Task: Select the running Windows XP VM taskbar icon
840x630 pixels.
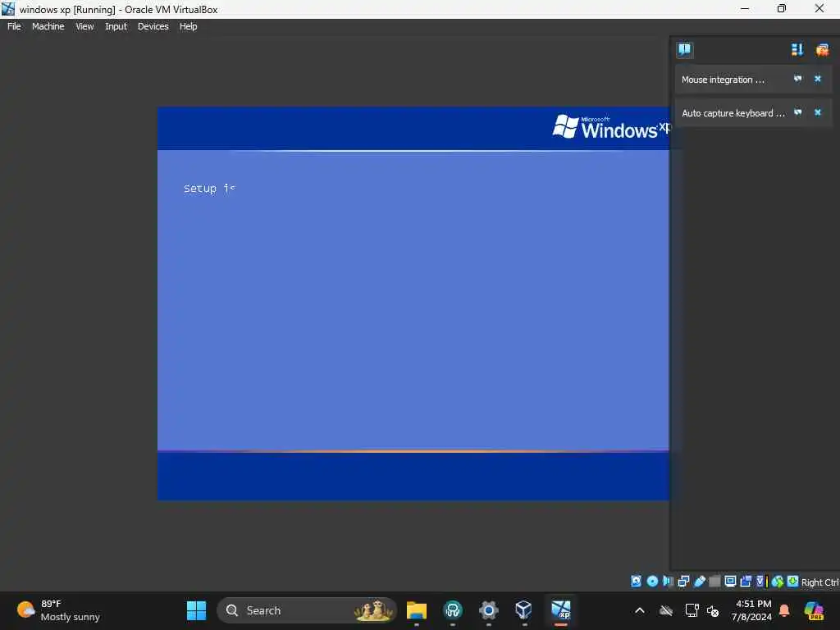Action: [x=561, y=610]
